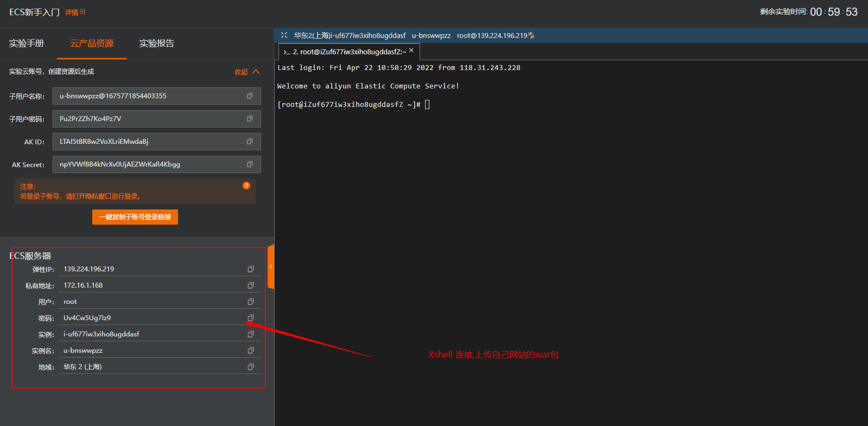The image size is (868, 426).
Task: Copy the ECS password Uv4Cw5Ug7Iz9
Action: click(x=251, y=318)
